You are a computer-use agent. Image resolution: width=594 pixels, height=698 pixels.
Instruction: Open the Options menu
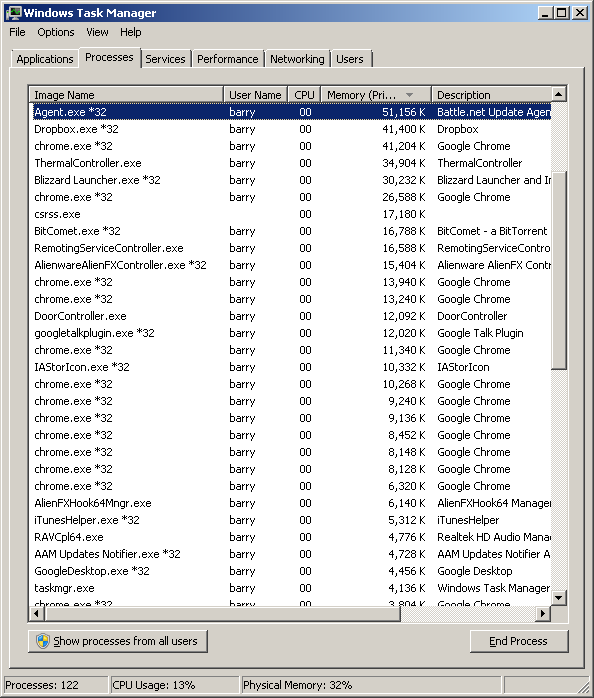pos(56,32)
